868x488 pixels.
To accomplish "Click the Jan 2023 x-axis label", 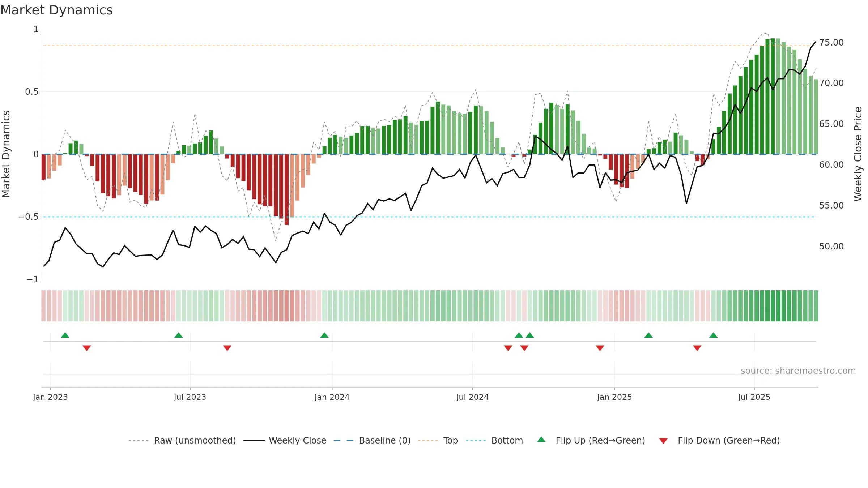I will [x=50, y=397].
